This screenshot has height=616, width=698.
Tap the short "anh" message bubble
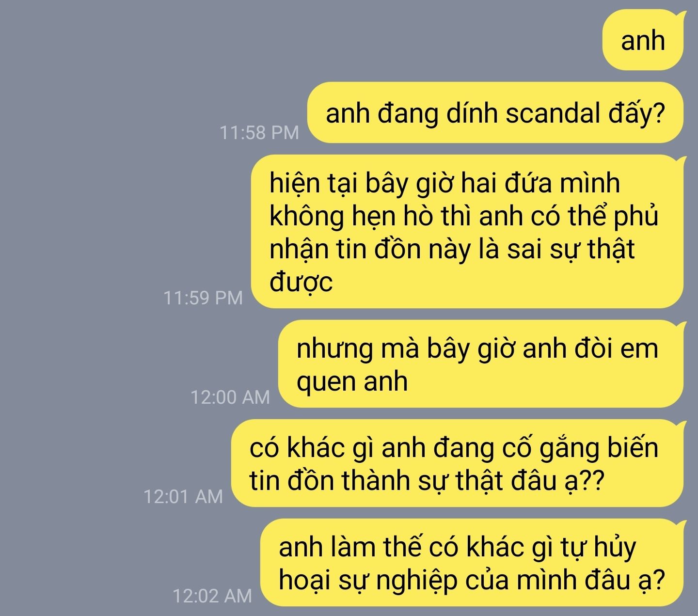point(643,41)
